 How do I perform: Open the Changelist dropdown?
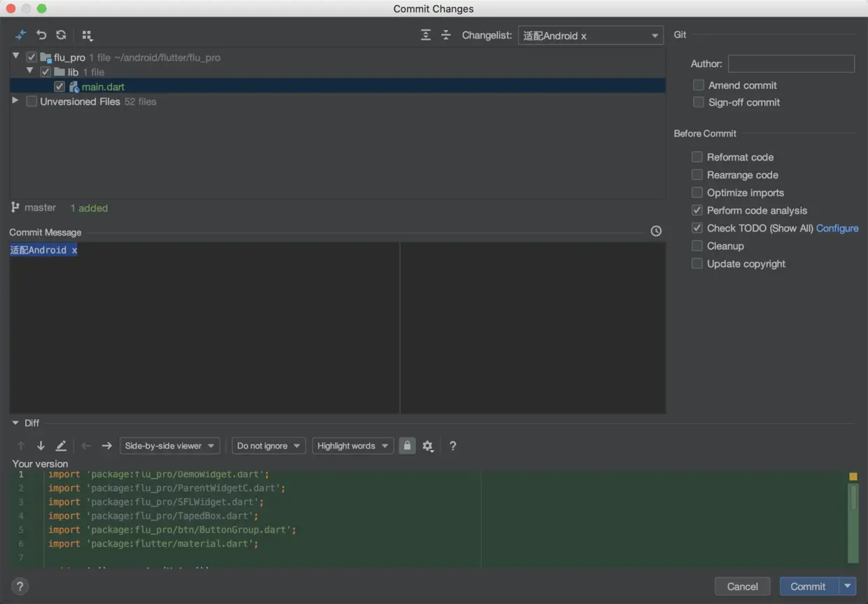pos(591,35)
